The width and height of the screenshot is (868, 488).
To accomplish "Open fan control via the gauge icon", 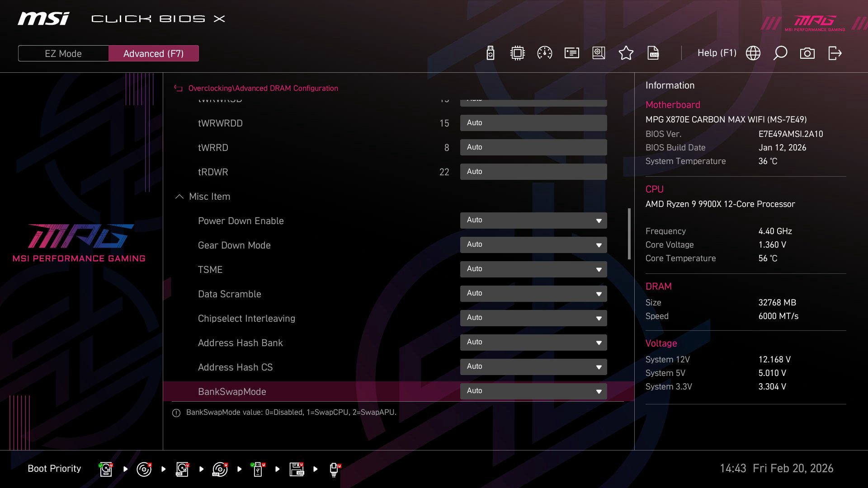I will pos(544,53).
